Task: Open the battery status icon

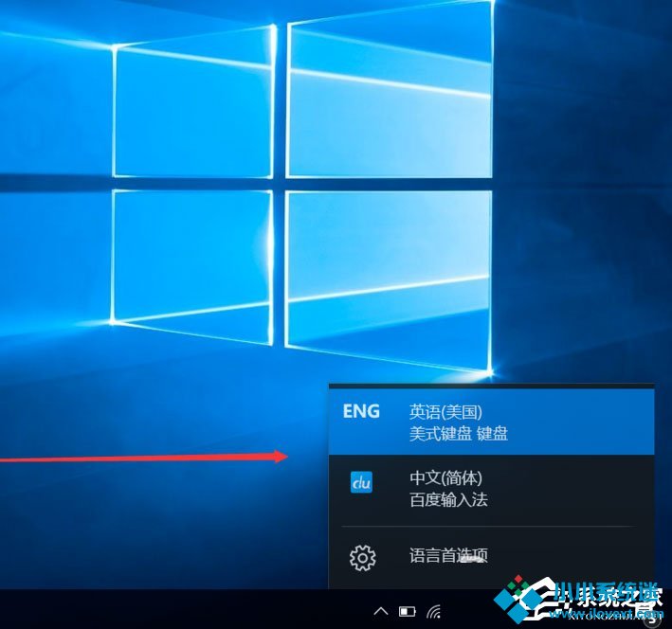Action: pyautogui.click(x=408, y=611)
